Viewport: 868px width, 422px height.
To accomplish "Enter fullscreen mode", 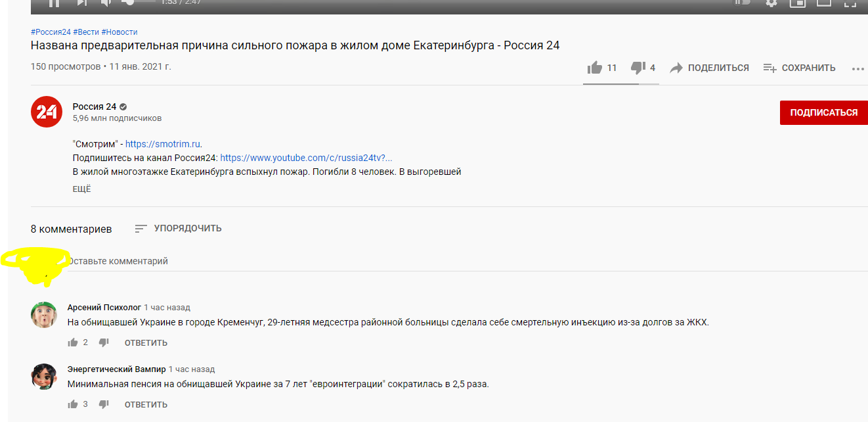I will click(x=849, y=4).
